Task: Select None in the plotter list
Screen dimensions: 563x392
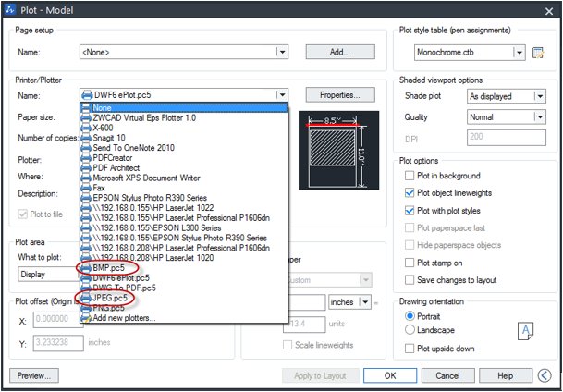Action: tap(184, 107)
